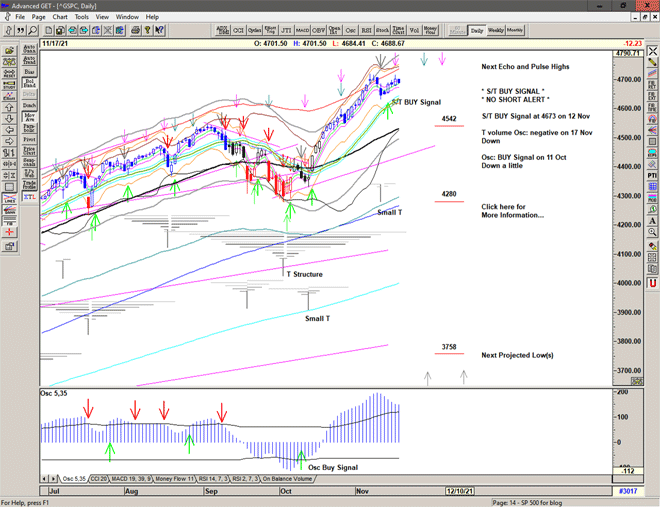660x507 pixels.
Task: Click the XTL study button
Action: point(30,198)
